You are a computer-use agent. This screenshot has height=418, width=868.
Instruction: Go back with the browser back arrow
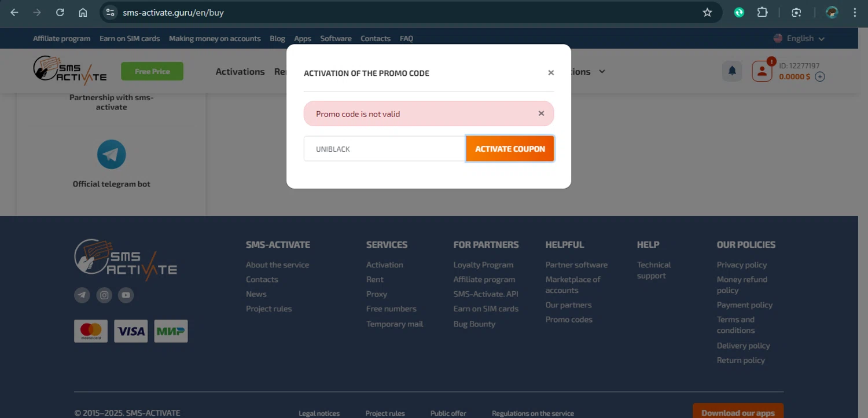click(14, 12)
